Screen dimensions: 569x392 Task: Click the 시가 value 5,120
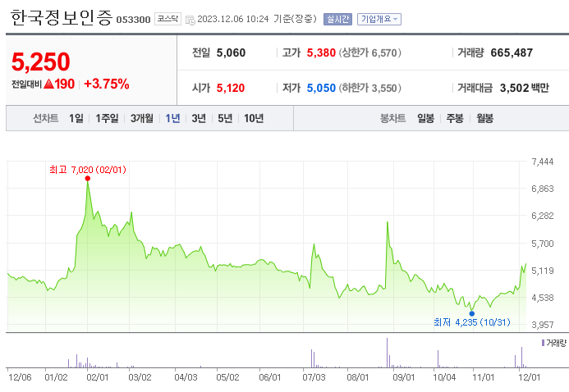click(231, 88)
